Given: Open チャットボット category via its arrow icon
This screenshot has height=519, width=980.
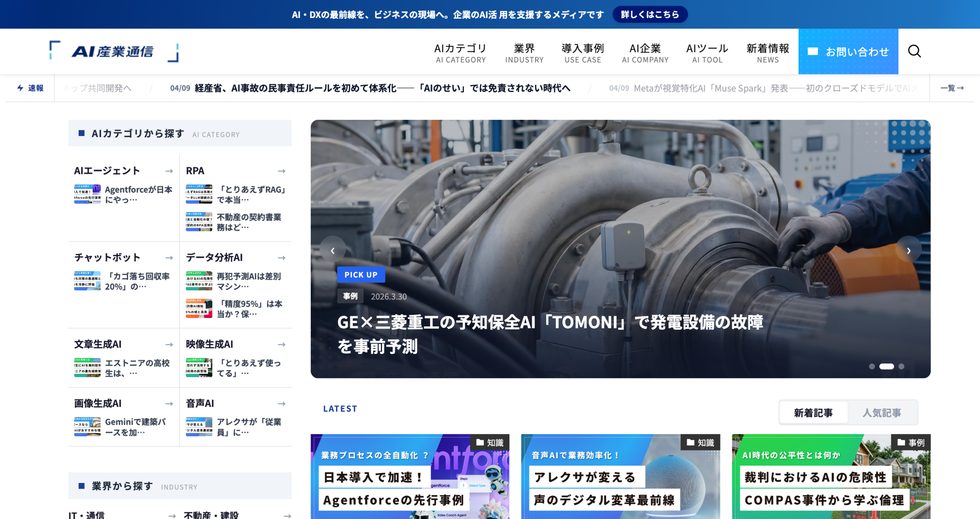Looking at the screenshot, I should [x=169, y=258].
